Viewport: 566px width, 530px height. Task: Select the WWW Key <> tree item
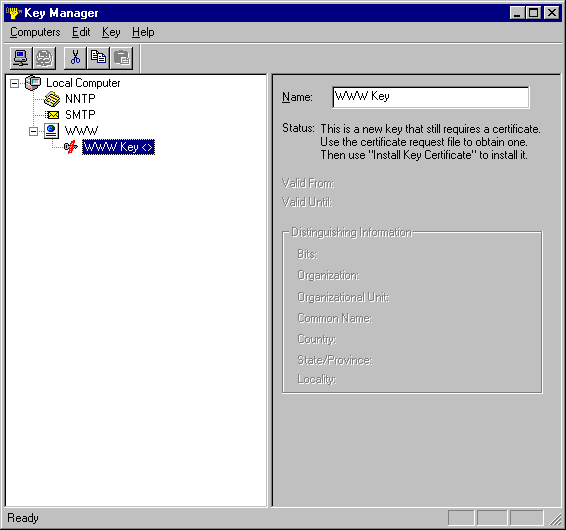tap(118, 147)
